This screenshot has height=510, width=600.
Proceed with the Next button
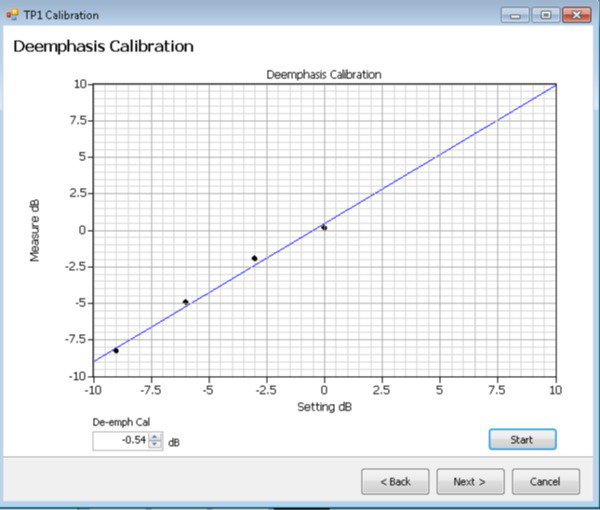click(x=470, y=481)
